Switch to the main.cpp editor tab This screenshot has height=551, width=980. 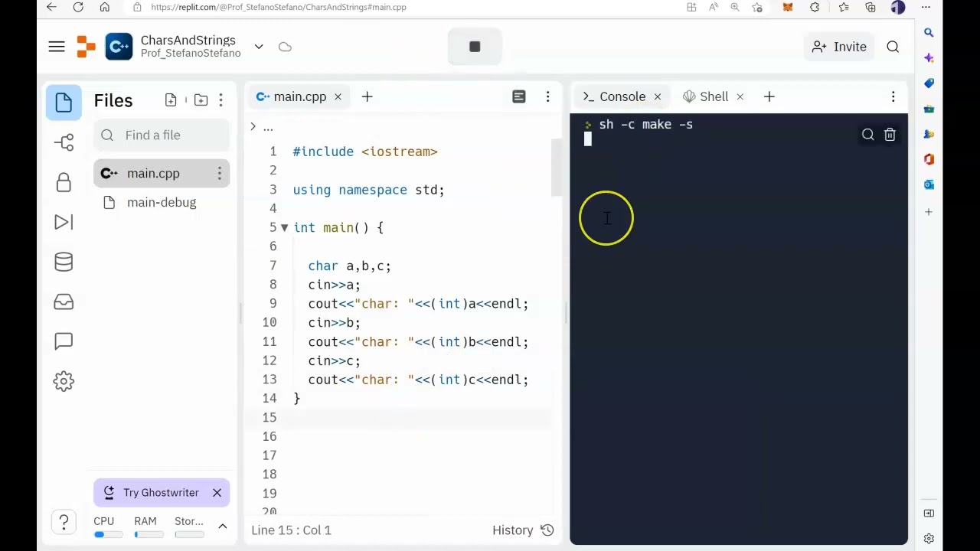click(292, 97)
